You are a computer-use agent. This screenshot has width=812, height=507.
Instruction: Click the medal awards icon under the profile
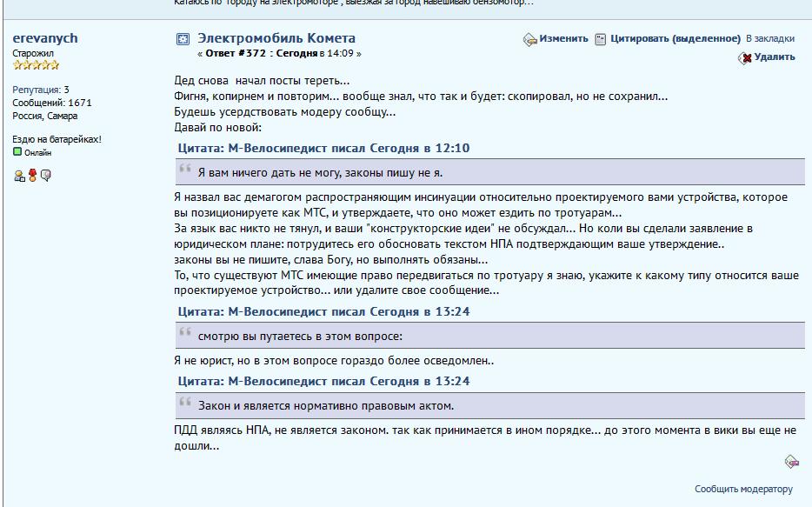33,176
